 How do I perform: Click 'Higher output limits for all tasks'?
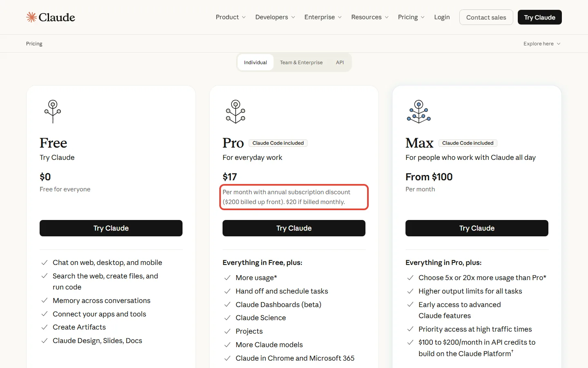click(470, 291)
